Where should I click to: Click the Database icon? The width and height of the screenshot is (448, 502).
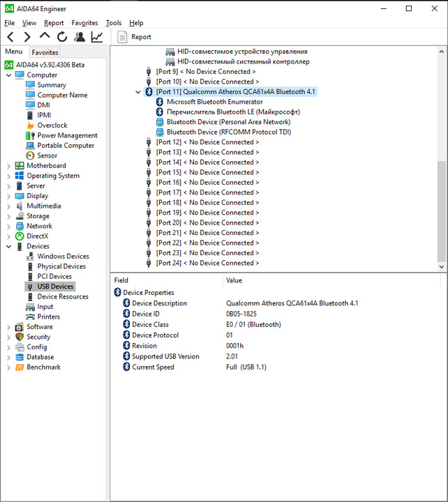[20, 357]
